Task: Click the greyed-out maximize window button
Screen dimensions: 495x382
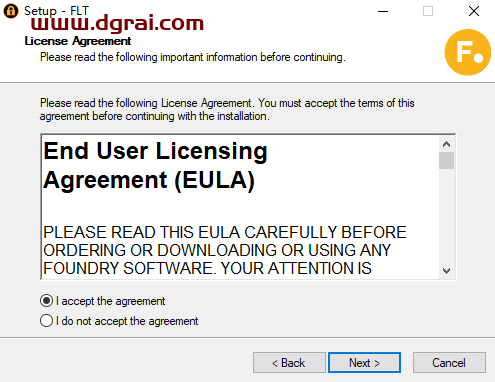Action: tap(428, 11)
